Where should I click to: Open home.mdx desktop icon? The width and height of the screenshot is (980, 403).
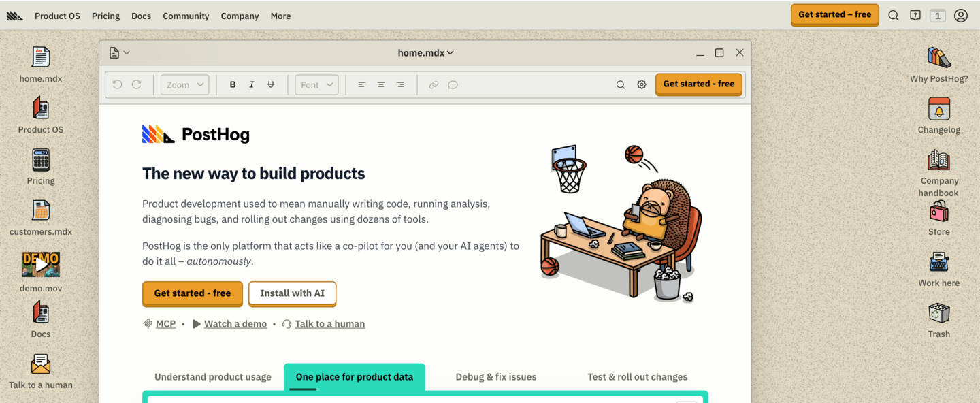[x=41, y=57]
